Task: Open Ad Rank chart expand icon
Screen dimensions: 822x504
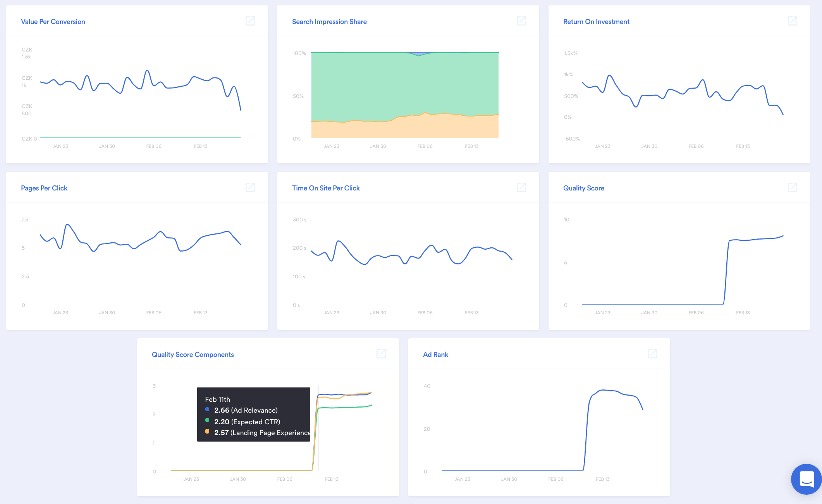Action: (652, 354)
